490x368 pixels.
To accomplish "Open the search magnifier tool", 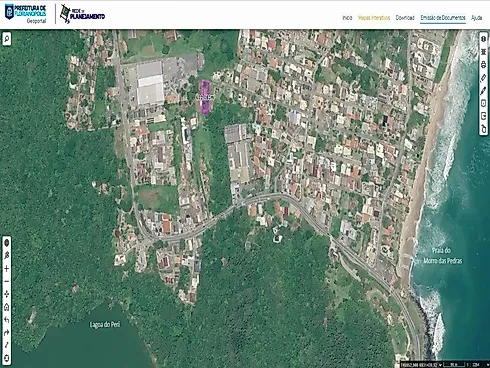I will click(x=7, y=39).
